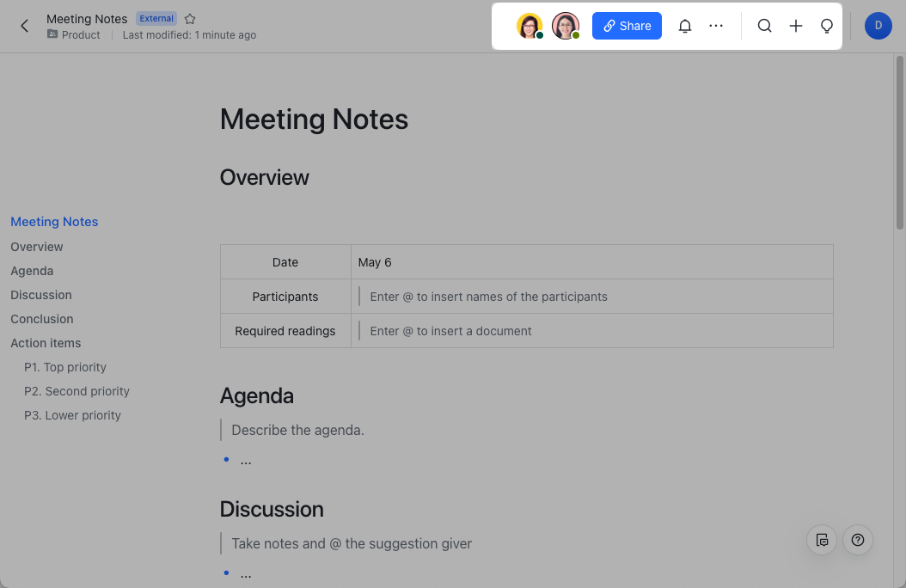Click the first collaborator avatar
This screenshot has height=588, width=906.
(x=530, y=26)
